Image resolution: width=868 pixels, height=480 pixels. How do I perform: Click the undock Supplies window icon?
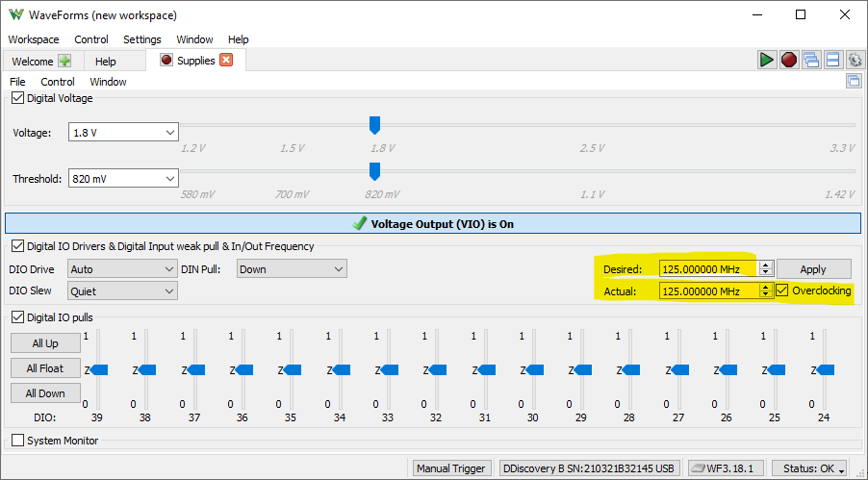tap(853, 82)
